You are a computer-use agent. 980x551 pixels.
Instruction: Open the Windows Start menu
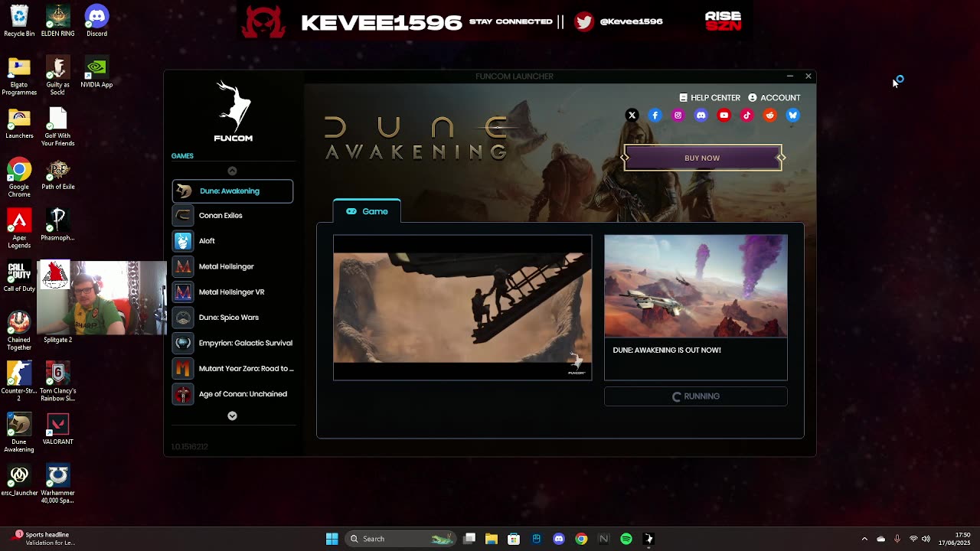click(x=332, y=539)
